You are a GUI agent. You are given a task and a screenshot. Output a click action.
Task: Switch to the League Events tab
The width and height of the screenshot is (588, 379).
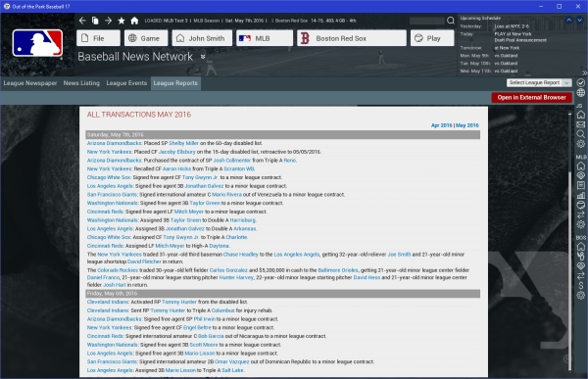(x=126, y=83)
